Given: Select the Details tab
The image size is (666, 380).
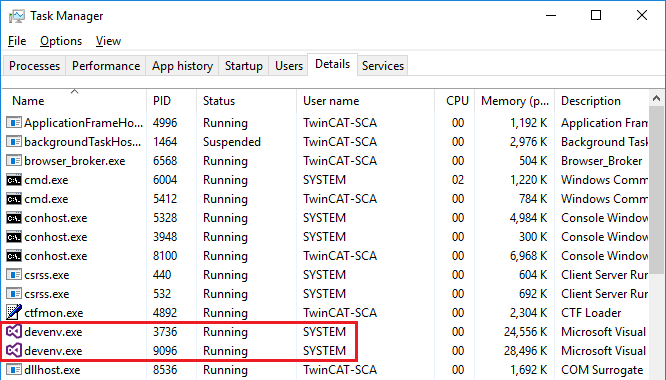Looking at the screenshot, I should coord(333,65).
